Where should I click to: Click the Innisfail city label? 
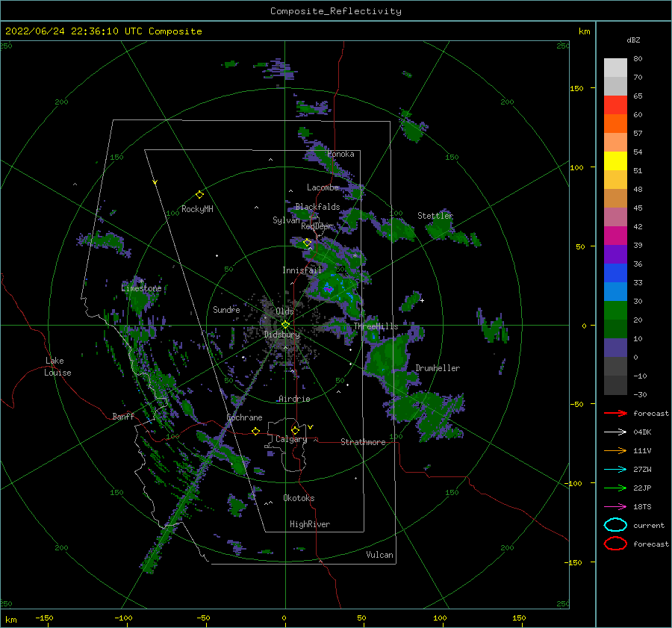pyautogui.click(x=302, y=270)
